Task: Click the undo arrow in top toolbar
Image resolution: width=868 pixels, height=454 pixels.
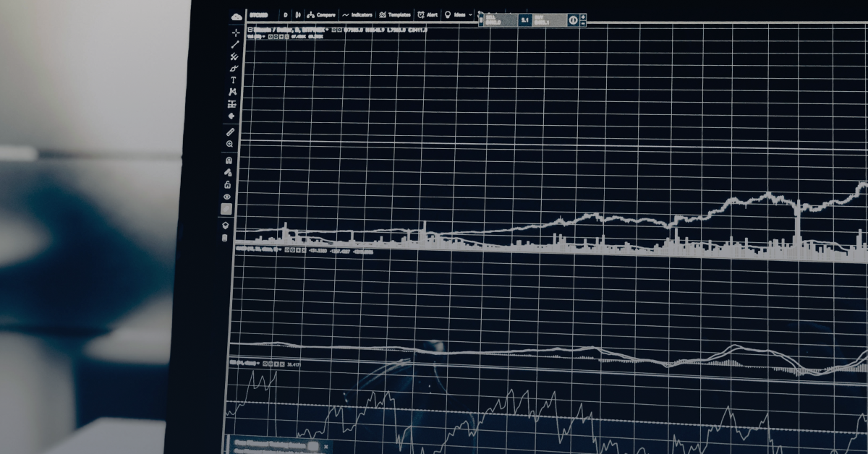Action: pyautogui.click(x=480, y=13)
